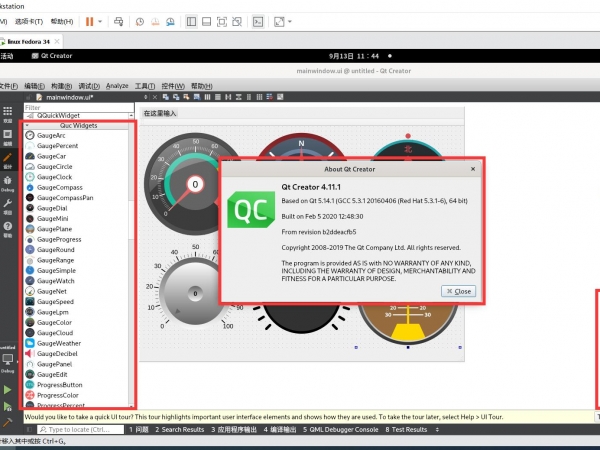Click the VMware pause button
This screenshot has width=600, height=450.
click(89, 20)
